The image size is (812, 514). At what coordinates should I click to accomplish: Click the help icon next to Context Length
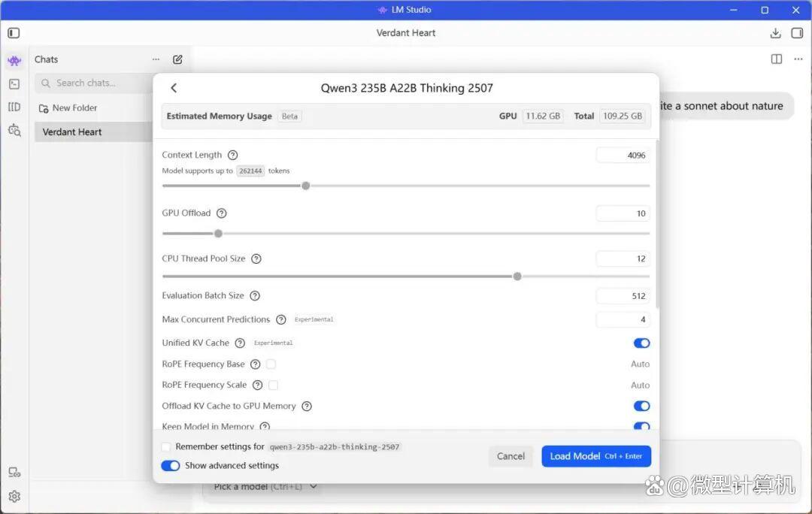233,155
